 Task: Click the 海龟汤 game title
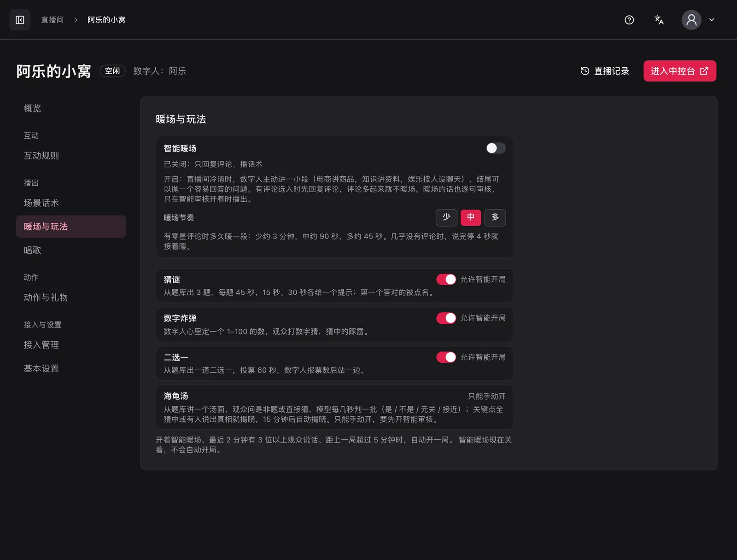[176, 396]
